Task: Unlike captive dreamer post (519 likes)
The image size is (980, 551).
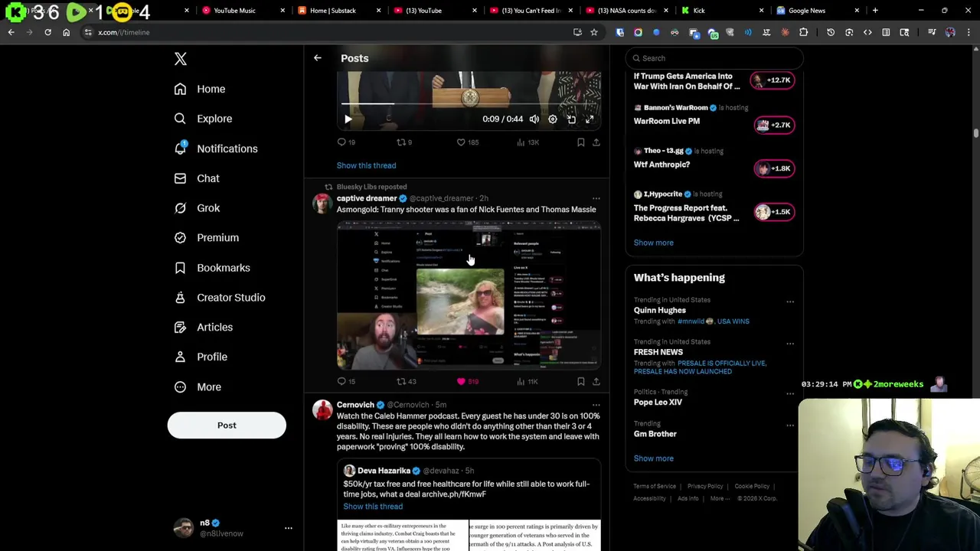Action: [468, 381]
